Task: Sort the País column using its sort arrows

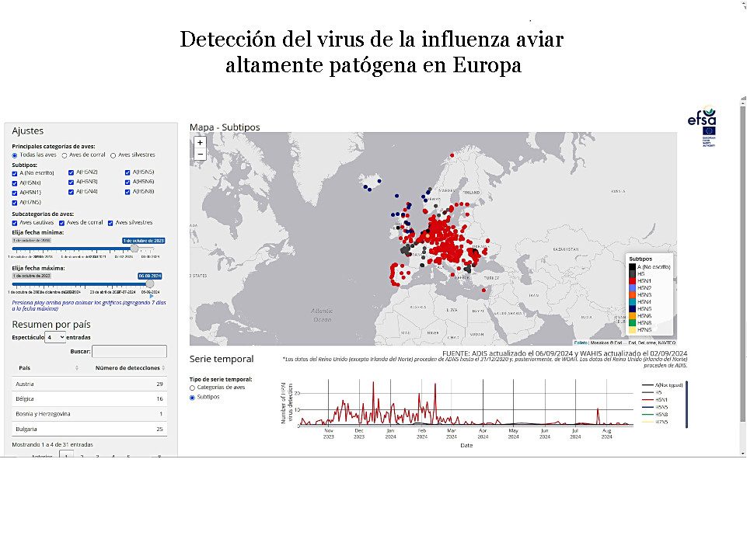Action: click(77, 367)
